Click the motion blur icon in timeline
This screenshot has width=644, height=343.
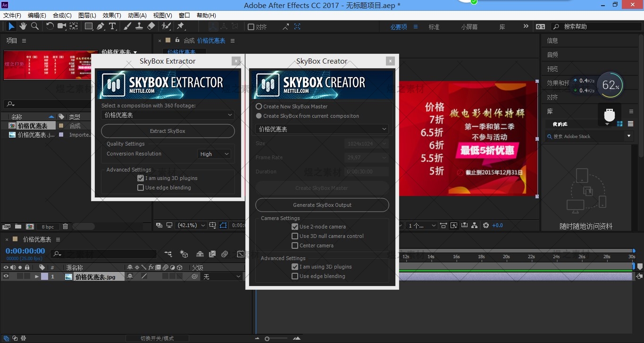225,254
